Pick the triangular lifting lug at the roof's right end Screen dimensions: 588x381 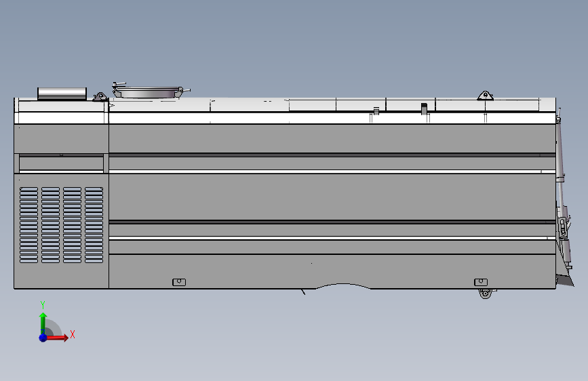point(485,96)
